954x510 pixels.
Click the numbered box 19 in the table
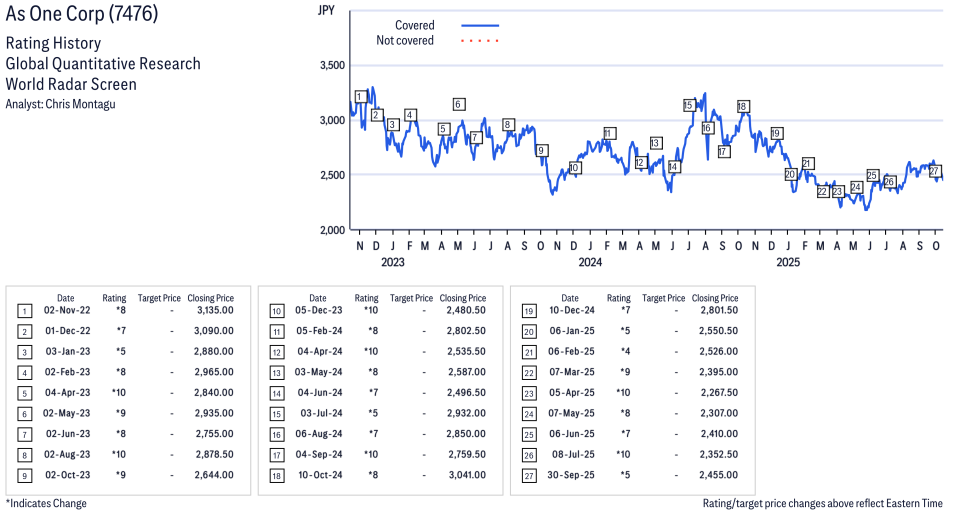[x=528, y=310]
